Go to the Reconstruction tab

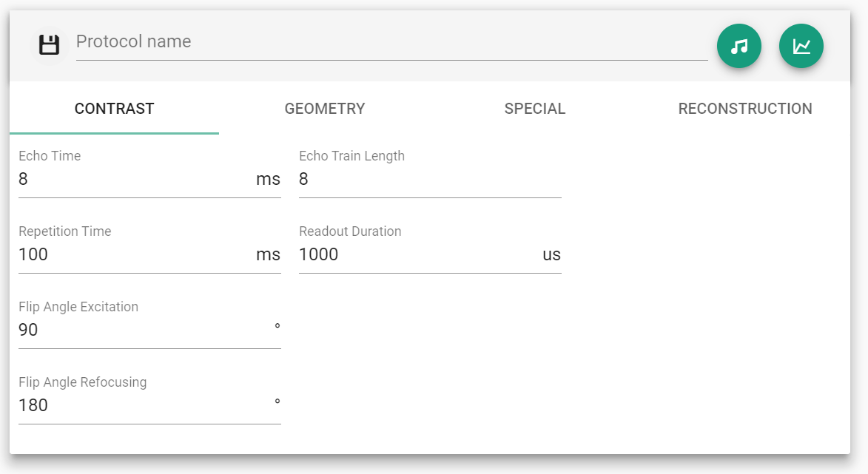745,109
